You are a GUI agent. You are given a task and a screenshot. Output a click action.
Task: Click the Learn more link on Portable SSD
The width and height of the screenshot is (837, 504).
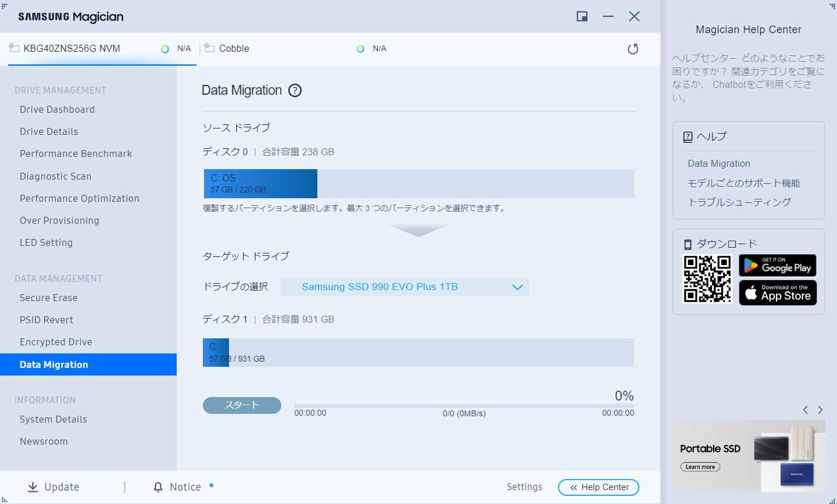pyautogui.click(x=700, y=466)
